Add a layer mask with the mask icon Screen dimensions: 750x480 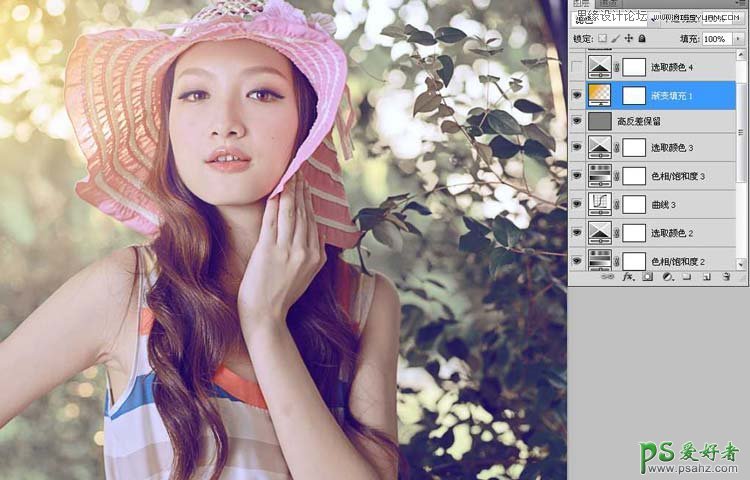646,277
